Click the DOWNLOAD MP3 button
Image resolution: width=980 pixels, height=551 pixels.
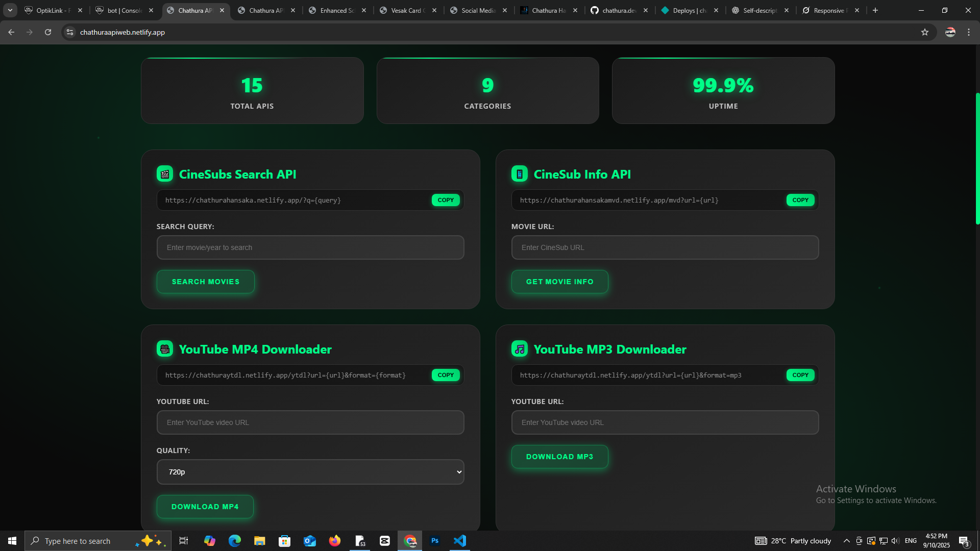[559, 457]
